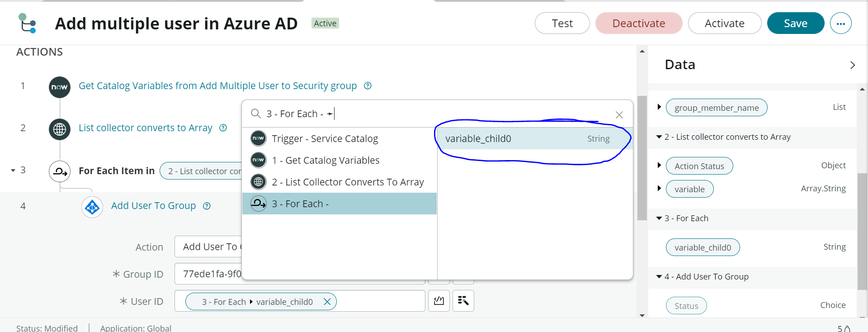Click the Status pill in Data panel
Image resolution: width=868 pixels, height=332 pixels.
(686, 306)
